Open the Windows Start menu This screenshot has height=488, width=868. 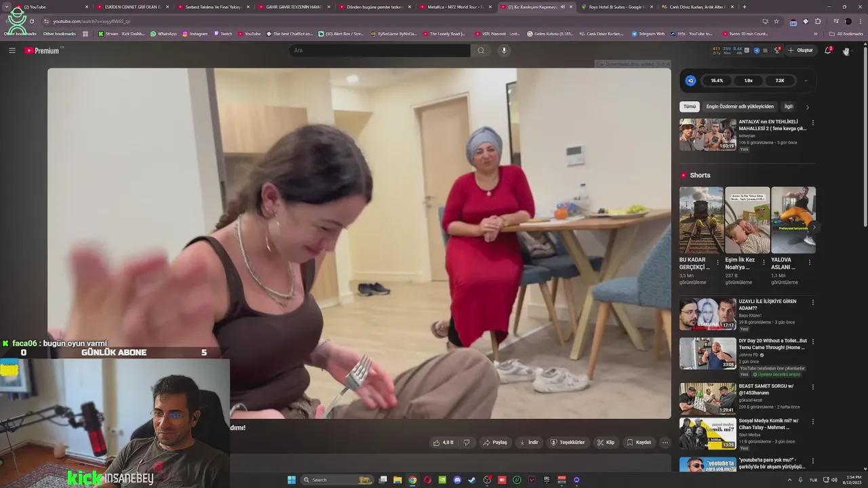pyautogui.click(x=292, y=480)
